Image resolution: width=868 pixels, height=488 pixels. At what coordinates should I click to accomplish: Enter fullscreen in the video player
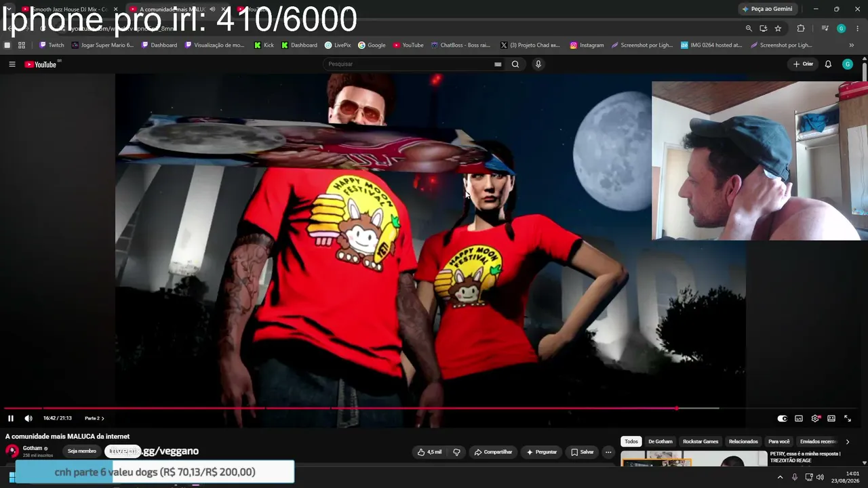coord(848,418)
